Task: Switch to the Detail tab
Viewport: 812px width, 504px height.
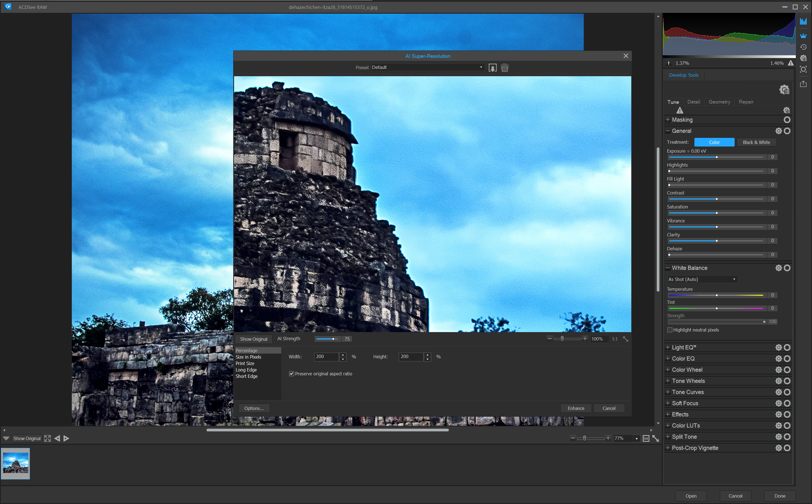Action: (694, 102)
